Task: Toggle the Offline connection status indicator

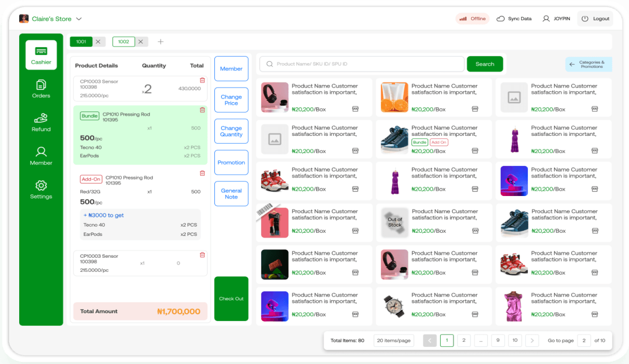Action: point(472,19)
